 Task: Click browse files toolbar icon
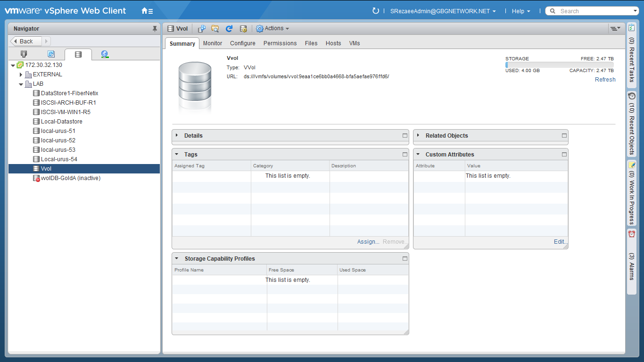pyautogui.click(x=215, y=29)
